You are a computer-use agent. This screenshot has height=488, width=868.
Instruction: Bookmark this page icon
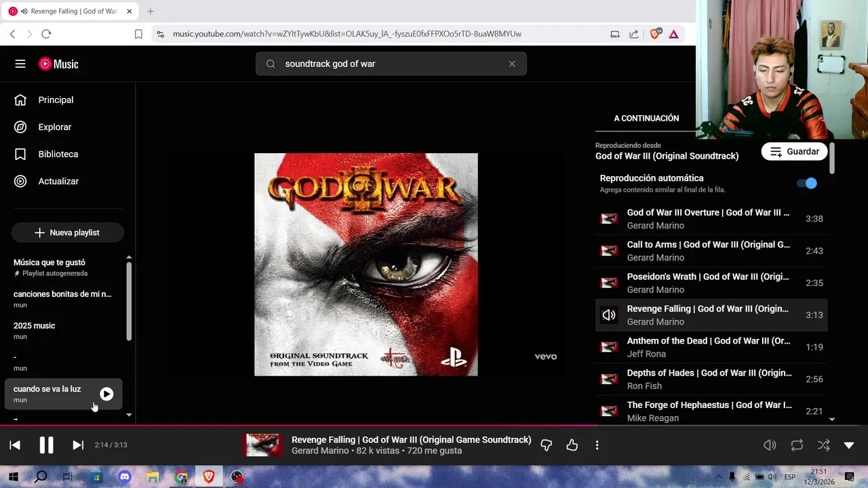click(x=138, y=34)
